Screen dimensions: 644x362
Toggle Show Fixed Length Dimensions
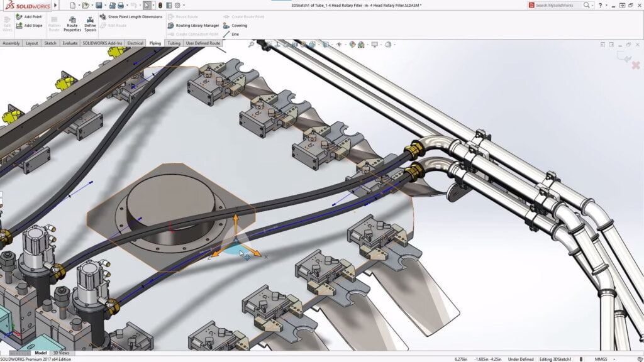coord(135,17)
